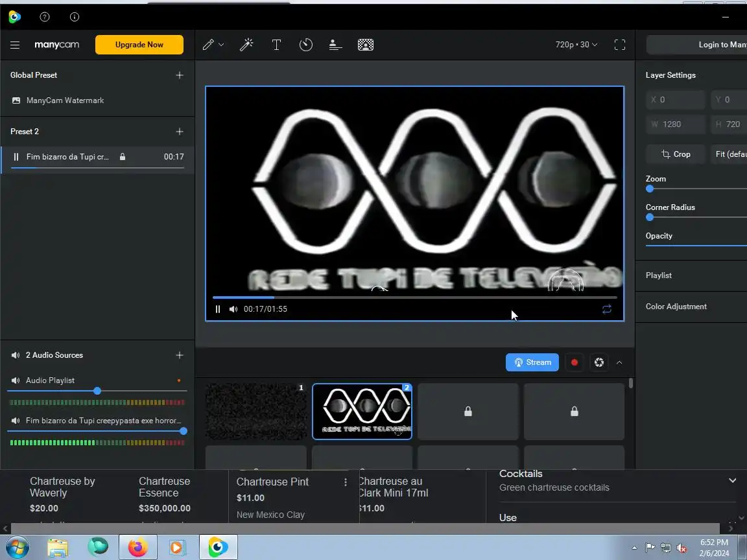This screenshot has width=747, height=560.
Task: Collapse the Cocktails section chevron
Action: (x=732, y=480)
